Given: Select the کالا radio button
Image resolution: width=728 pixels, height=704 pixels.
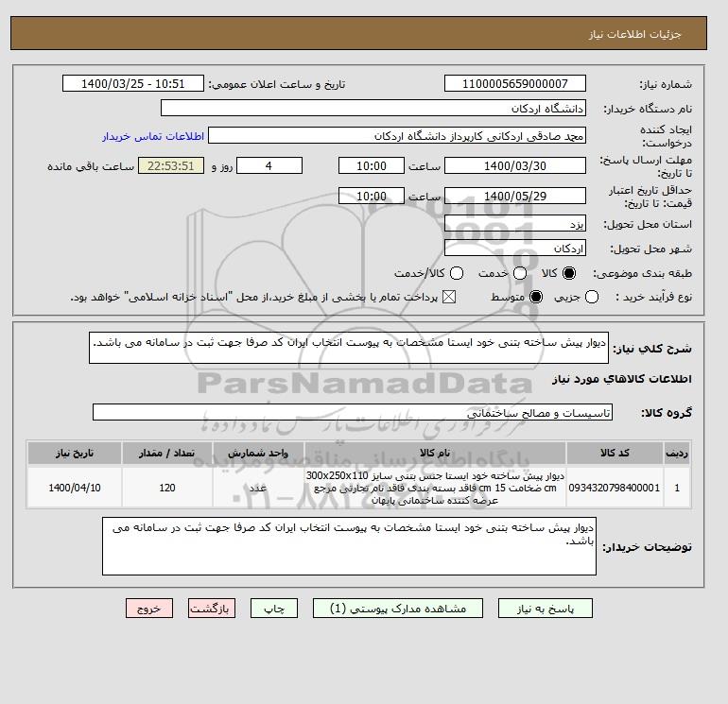Looking at the screenshot, I should pyautogui.click(x=569, y=273).
